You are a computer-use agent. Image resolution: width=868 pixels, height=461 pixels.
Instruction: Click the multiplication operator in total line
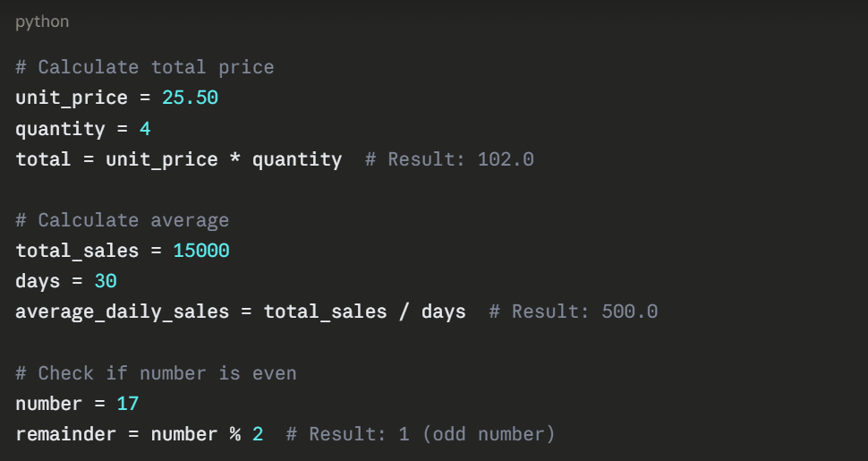[x=234, y=159]
